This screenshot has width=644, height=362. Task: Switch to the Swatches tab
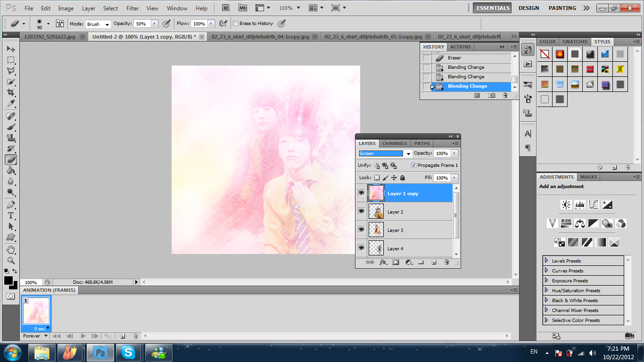pos(575,41)
